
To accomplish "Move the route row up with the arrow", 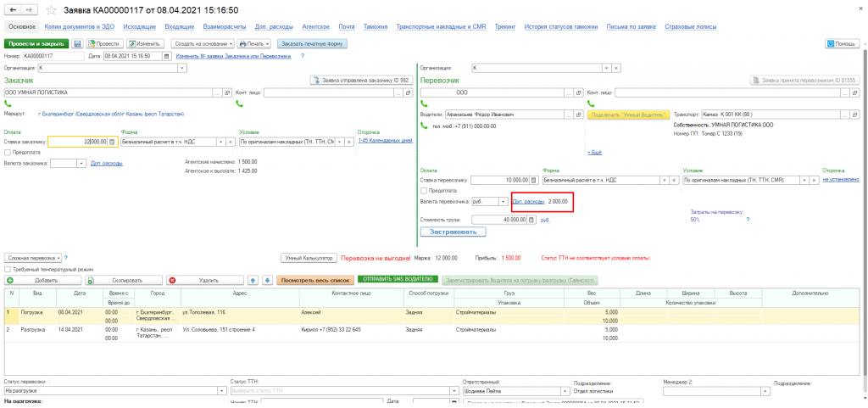I will pos(253,280).
